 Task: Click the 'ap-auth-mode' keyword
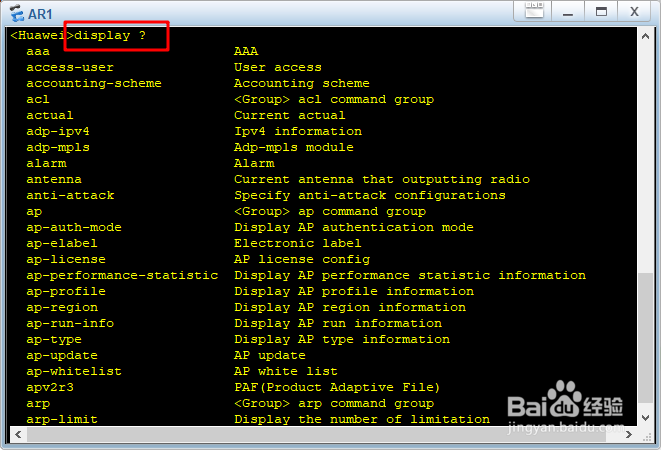(x=74, y=228)
